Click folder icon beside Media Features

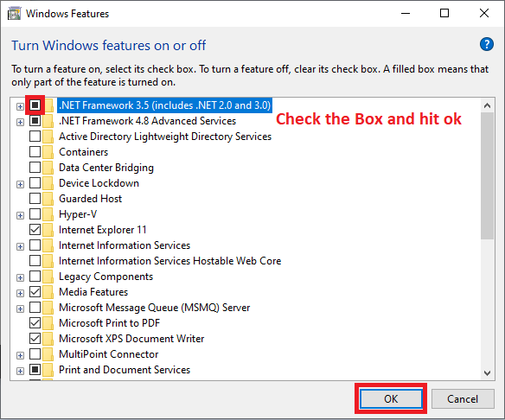pos(48,292)
